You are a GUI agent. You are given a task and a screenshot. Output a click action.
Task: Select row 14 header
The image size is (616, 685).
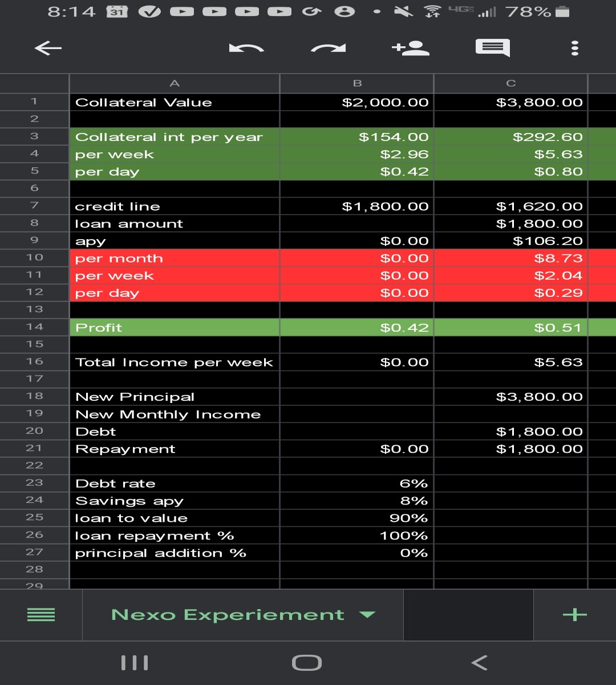click(34, 327)
